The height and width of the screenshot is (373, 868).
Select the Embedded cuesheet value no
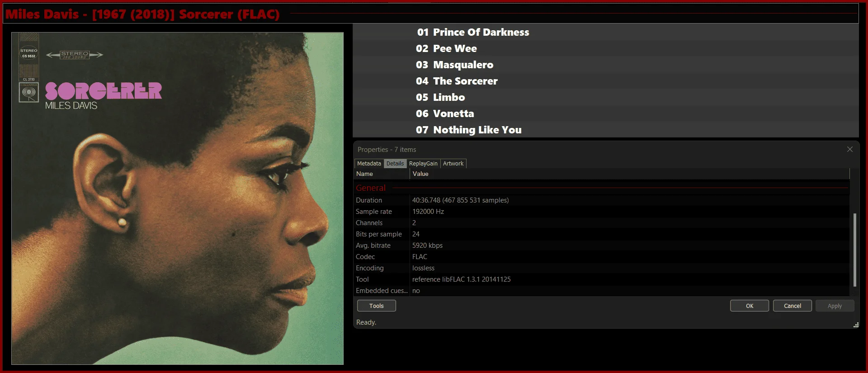coord(416,291)
